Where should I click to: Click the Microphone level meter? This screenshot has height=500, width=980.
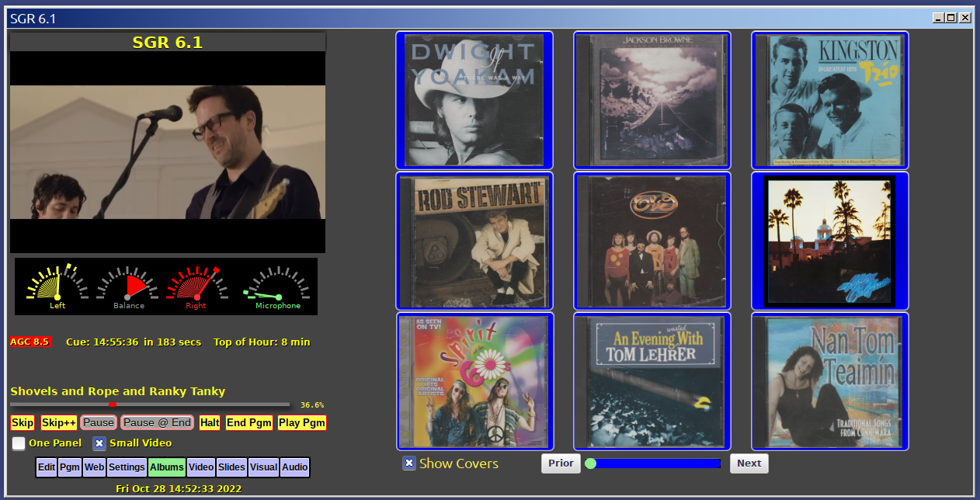(278, 286)
